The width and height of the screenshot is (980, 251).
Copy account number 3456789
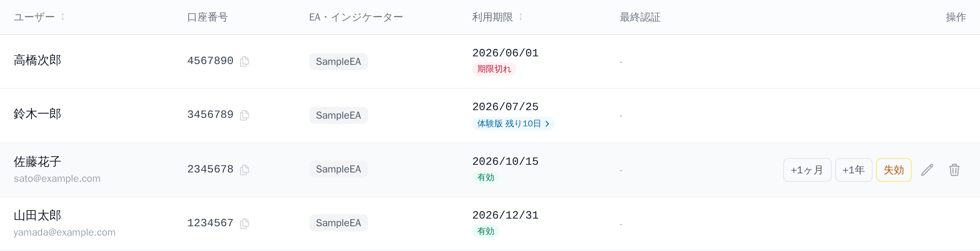click(x=245, y=115)
